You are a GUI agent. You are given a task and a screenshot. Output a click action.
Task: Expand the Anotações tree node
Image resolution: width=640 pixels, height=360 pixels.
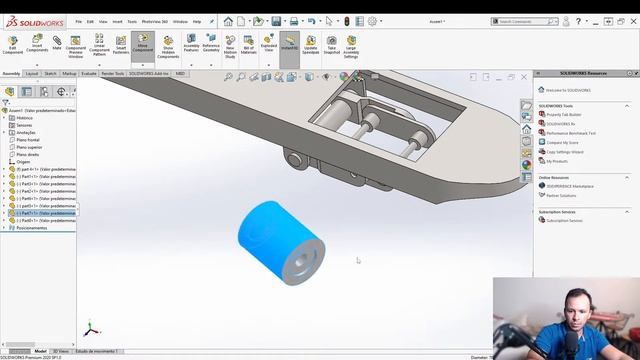click(x=4, y=133)
